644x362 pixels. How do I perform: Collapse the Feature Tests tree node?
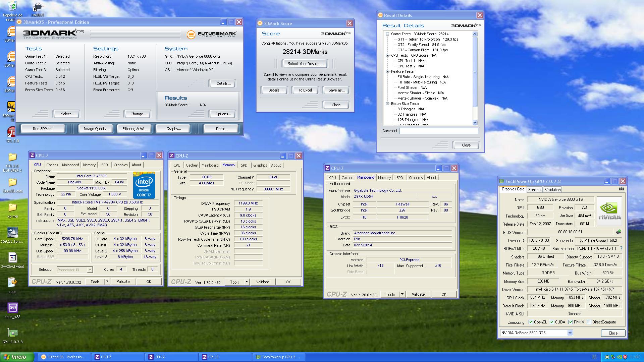(x=387, y=71)
